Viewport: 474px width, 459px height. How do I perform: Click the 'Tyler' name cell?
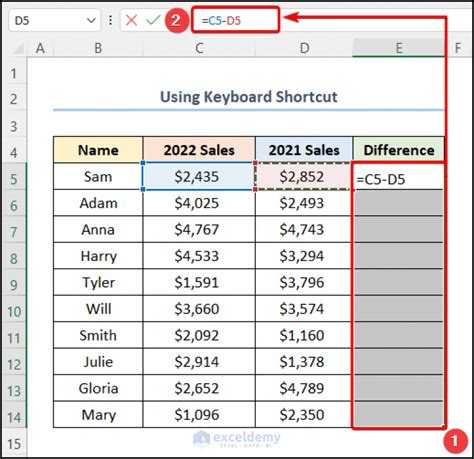[x=98, y=282]
